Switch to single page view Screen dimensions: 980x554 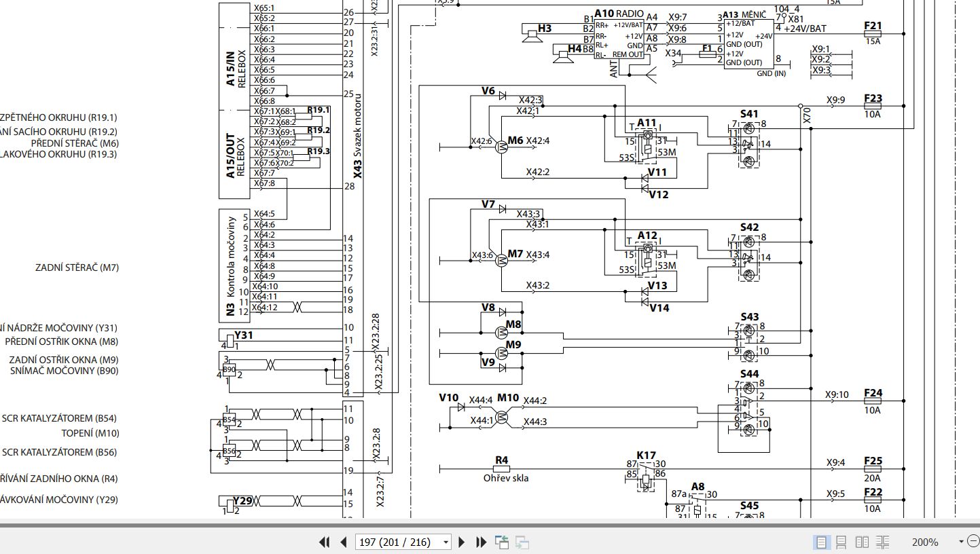click(822, 542)
